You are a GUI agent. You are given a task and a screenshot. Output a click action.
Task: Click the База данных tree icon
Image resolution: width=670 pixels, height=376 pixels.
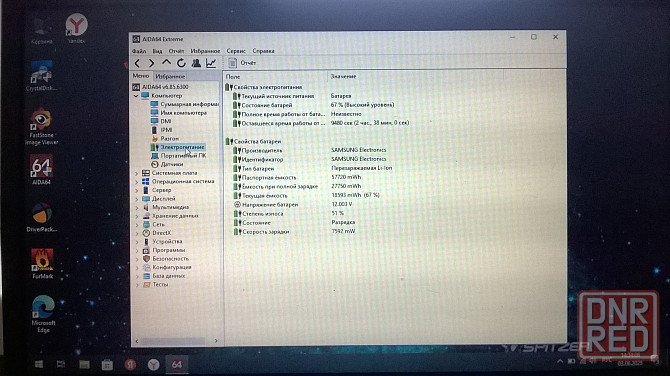pos(146,276)
